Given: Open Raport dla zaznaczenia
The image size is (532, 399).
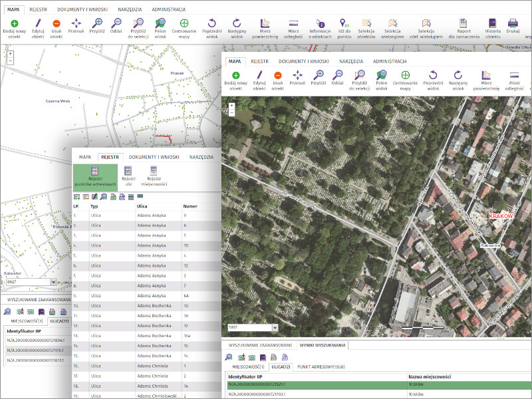Looking at the screenshot, I should point(464,29).
